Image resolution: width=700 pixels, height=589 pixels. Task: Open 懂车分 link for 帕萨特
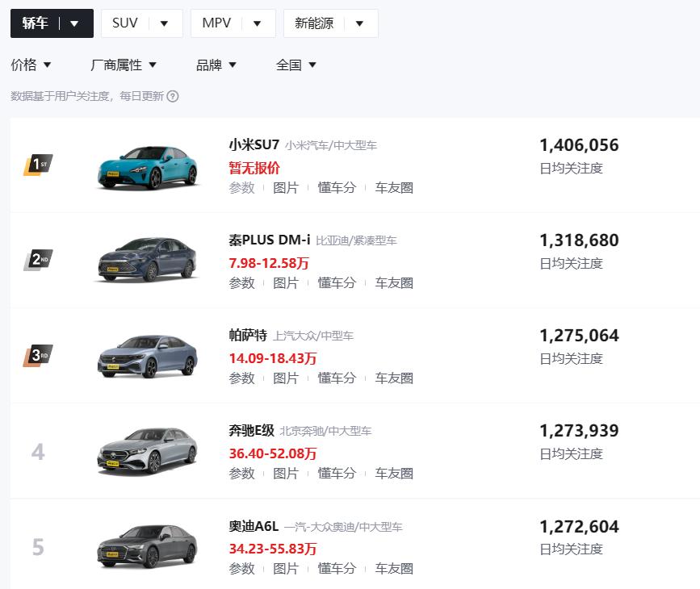coord(337,378)
